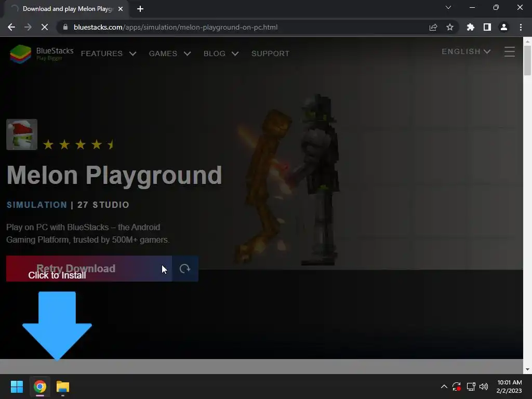The image size is (532, 399).
Task: Click the scrollbar down arrow
Action: 527,369
